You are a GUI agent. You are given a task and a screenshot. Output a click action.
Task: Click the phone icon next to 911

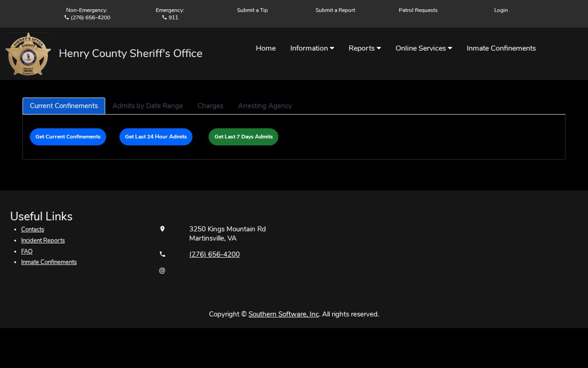pos(164,17)
